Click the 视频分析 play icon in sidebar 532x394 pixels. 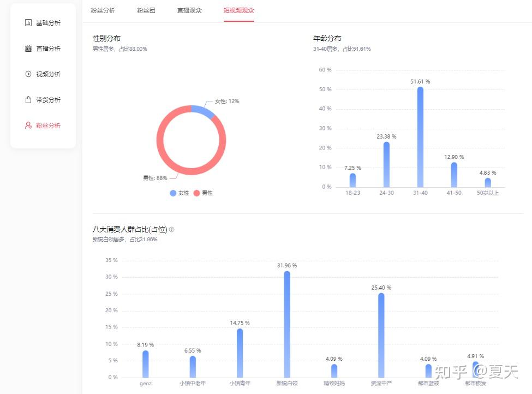click(x=28, y=74)
